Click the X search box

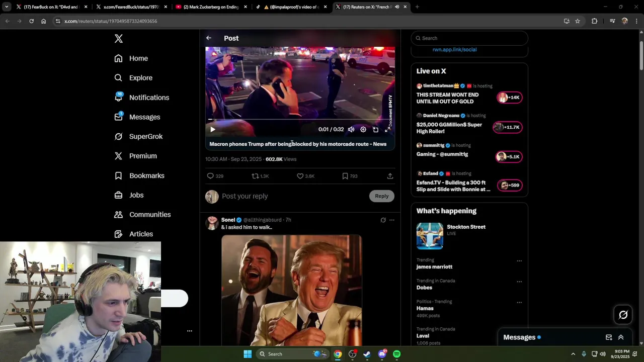point(469,38)
